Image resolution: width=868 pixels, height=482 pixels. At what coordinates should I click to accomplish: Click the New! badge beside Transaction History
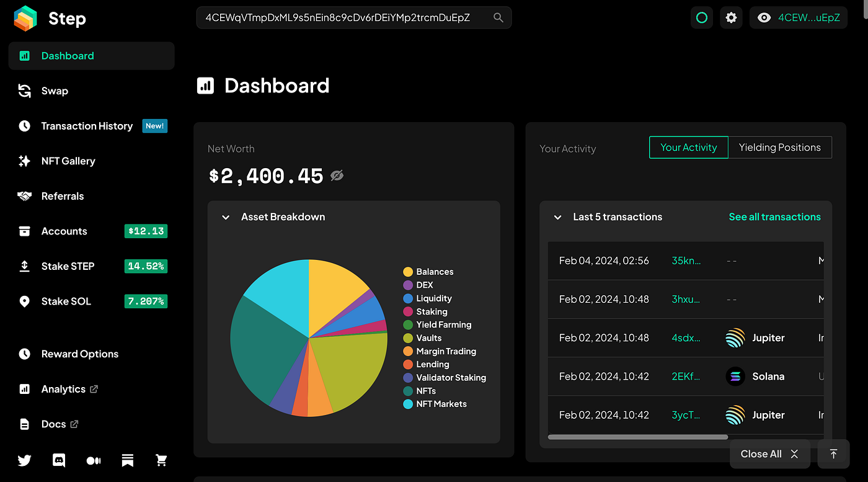click(x=155, y=126)
